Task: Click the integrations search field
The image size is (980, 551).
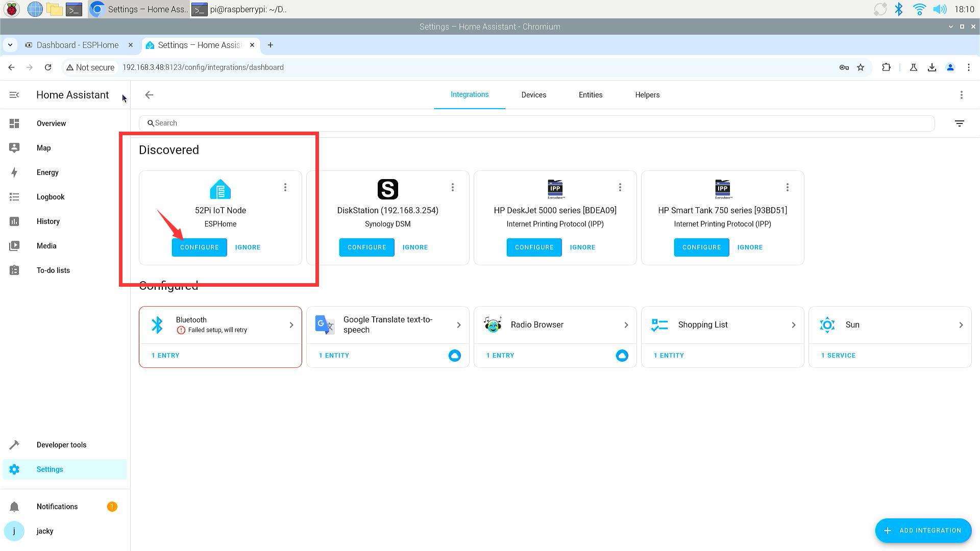Action: 536,123
